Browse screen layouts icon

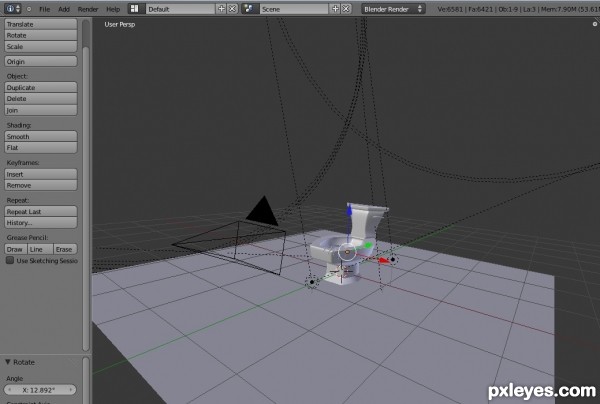(x=136, y=9)
